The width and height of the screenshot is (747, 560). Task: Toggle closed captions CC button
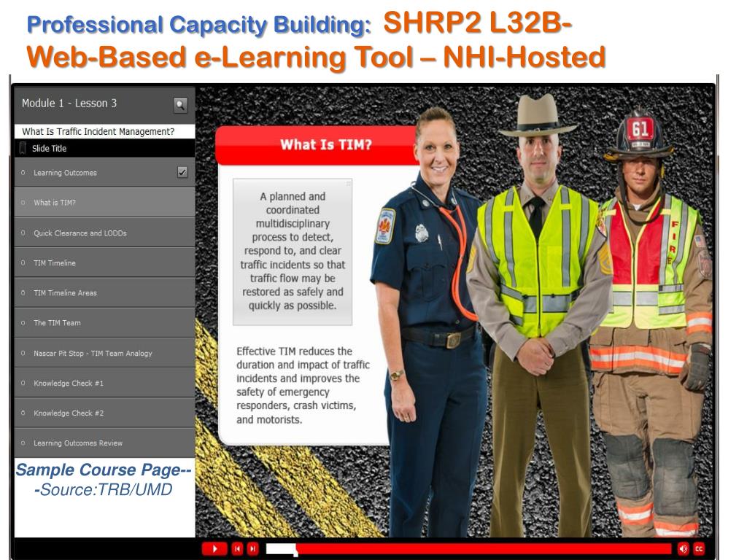[x=699, y=549]
